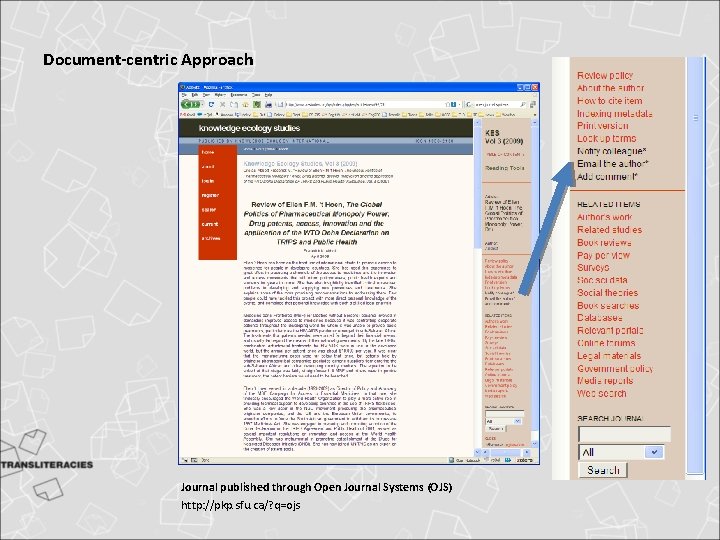
Task: Open the small 'All' dropdown in browser sidebar
Action: tap(503, 421)
